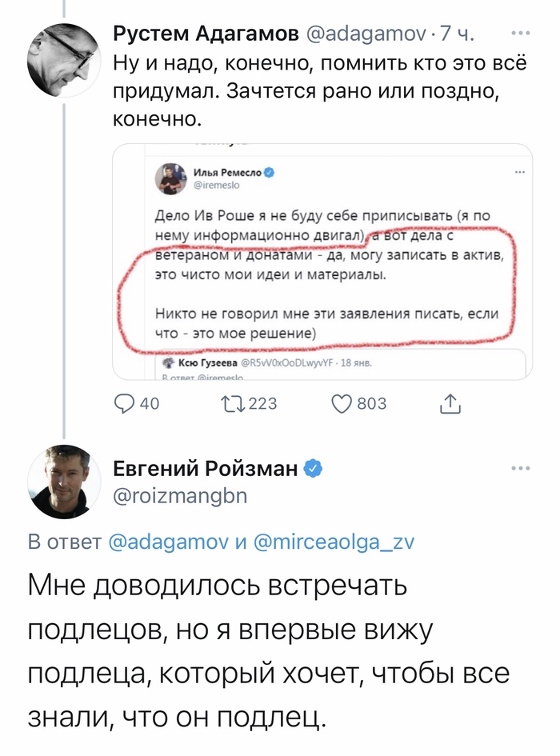Image resolution: width=560 pixels, height=756 pixels.
Task: Click the name Рустем Адагамов
Action: [x=206, y=34]
